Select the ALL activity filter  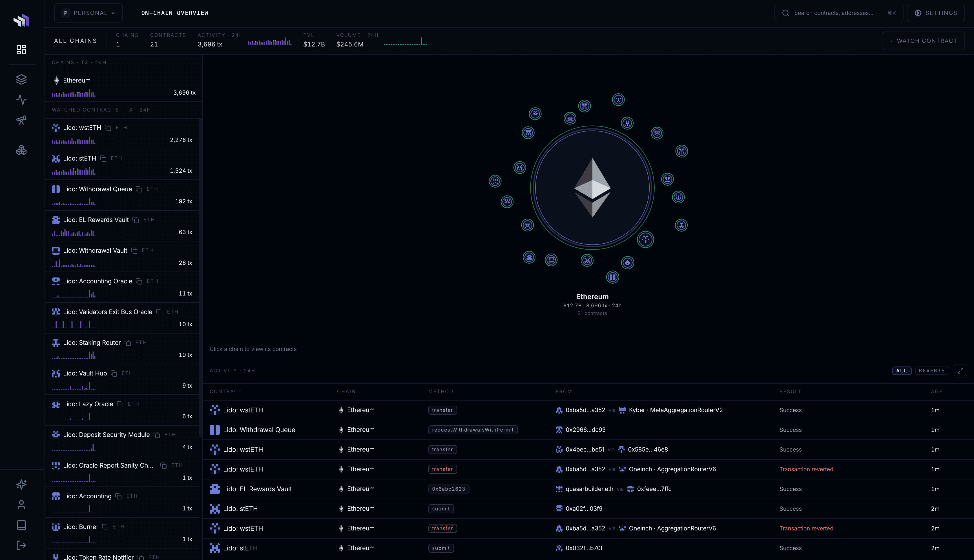pos(901,371)
